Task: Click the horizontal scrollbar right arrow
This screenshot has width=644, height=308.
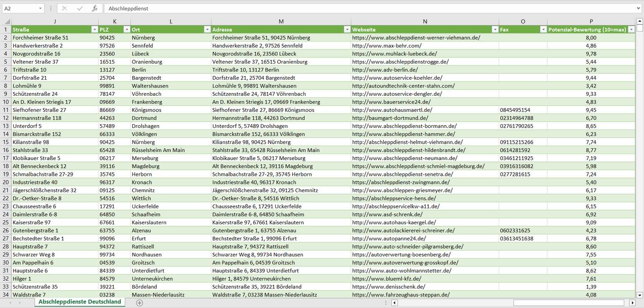Action: (x=632, y=303)
